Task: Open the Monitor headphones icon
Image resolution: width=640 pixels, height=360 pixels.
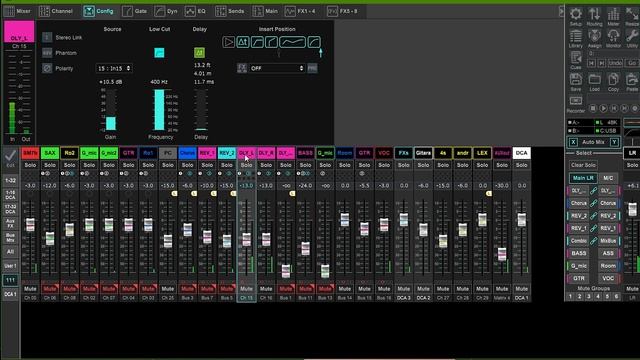Action: (x=613, y=36)
